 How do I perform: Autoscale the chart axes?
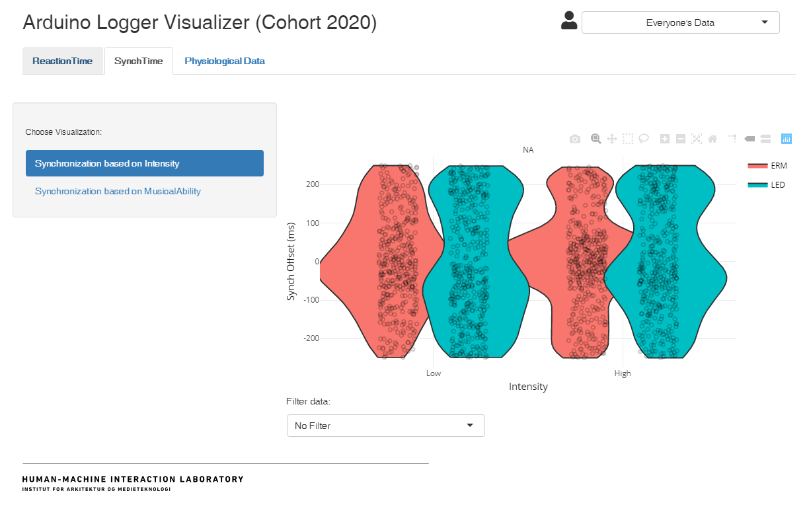pos(696,139)
